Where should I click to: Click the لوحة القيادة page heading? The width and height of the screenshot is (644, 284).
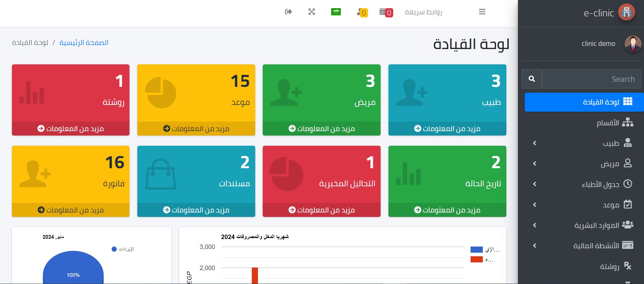pyautogui.click(x=471, y=44)
